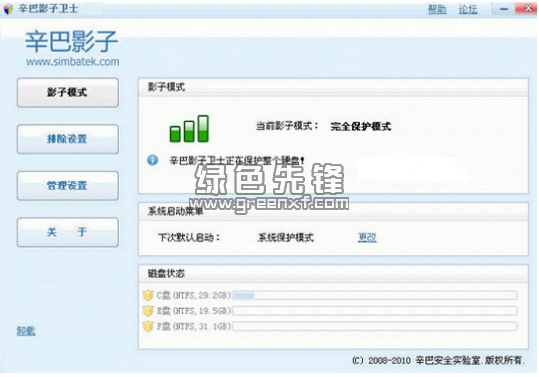Click the E盘 (NTFS, 19.5GB) label
539x377 pixels.
tap(194, 311)
